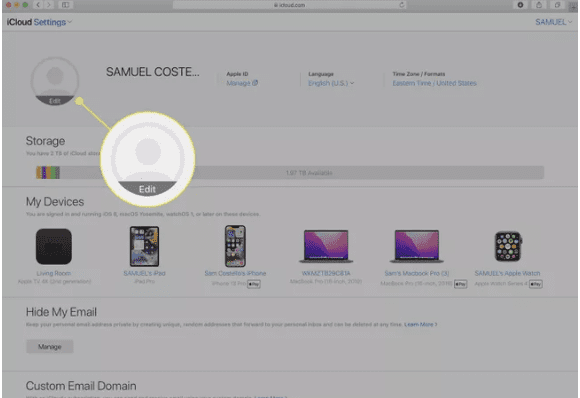Click Apple Pay badge under Apple Watch
Screen dimensions: 580x398
[536, 284]
